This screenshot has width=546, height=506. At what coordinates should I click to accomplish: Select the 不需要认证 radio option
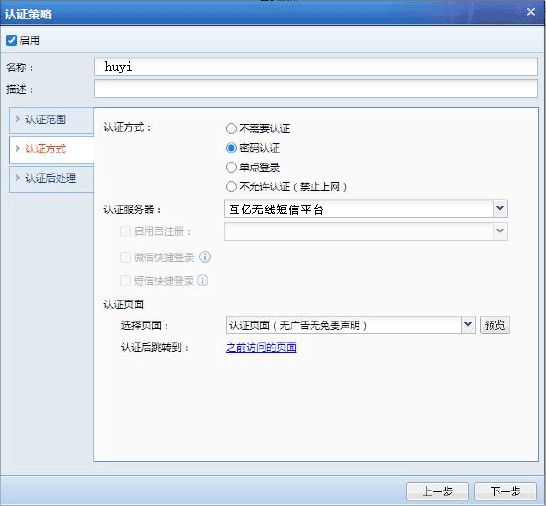(231, 129)
